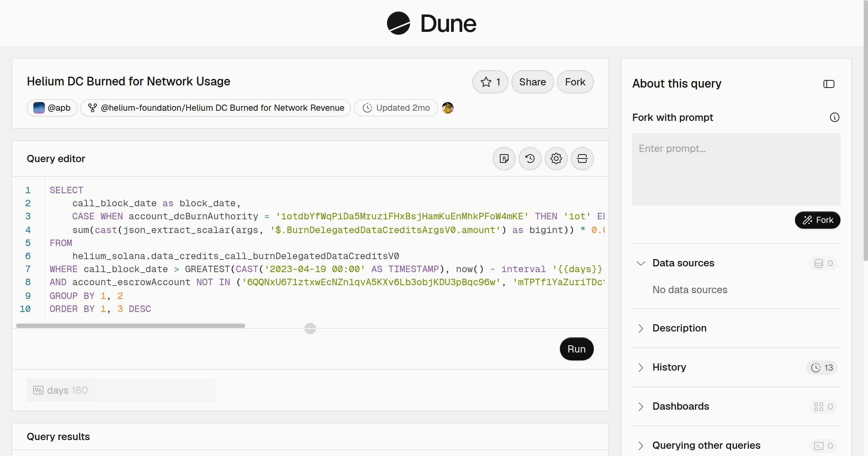Click the Data sources count badge
Viewport: 868px width, 456px height.
point(823,263)
